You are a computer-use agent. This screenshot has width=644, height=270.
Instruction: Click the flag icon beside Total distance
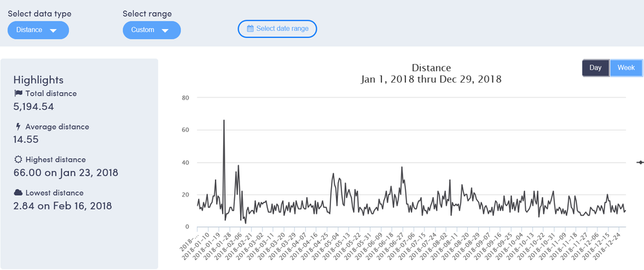18,94
